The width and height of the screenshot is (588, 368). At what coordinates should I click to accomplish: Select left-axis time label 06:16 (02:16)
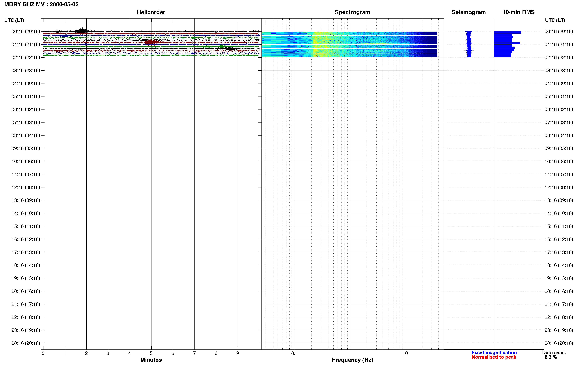tap(26, 109)
